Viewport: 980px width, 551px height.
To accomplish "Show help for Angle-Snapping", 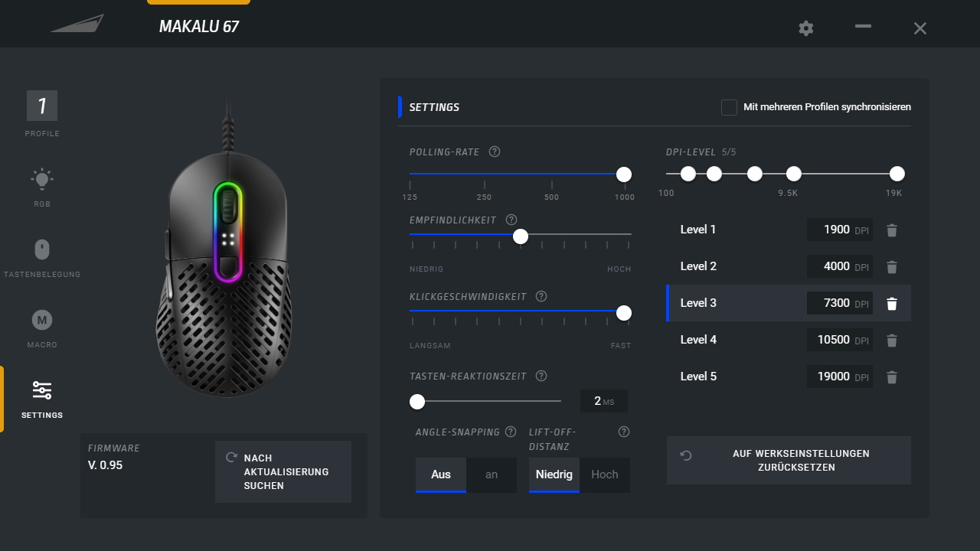I will [x=511, y=432].
